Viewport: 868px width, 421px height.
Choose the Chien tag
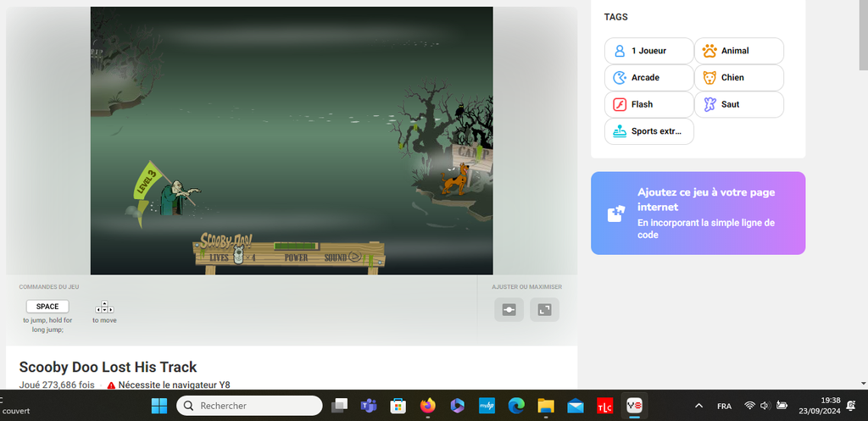(x=738, y=78)
